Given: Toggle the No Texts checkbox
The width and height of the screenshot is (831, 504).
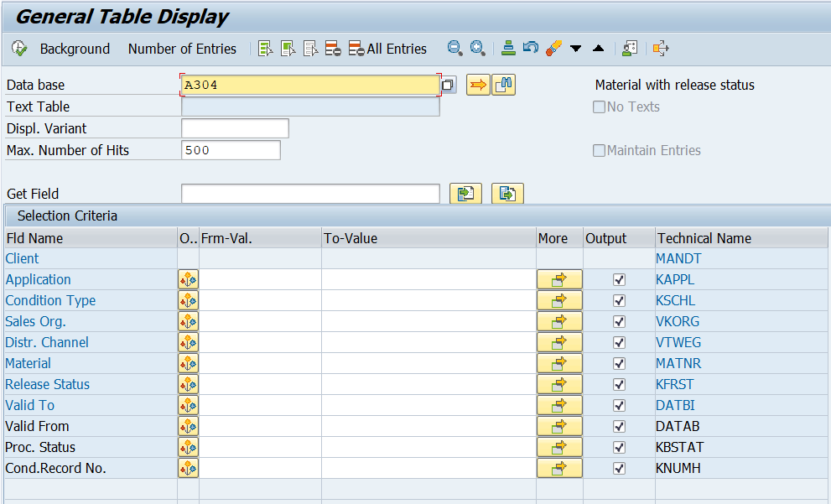Looking at the screenshot, I should [x=599, y=107].
